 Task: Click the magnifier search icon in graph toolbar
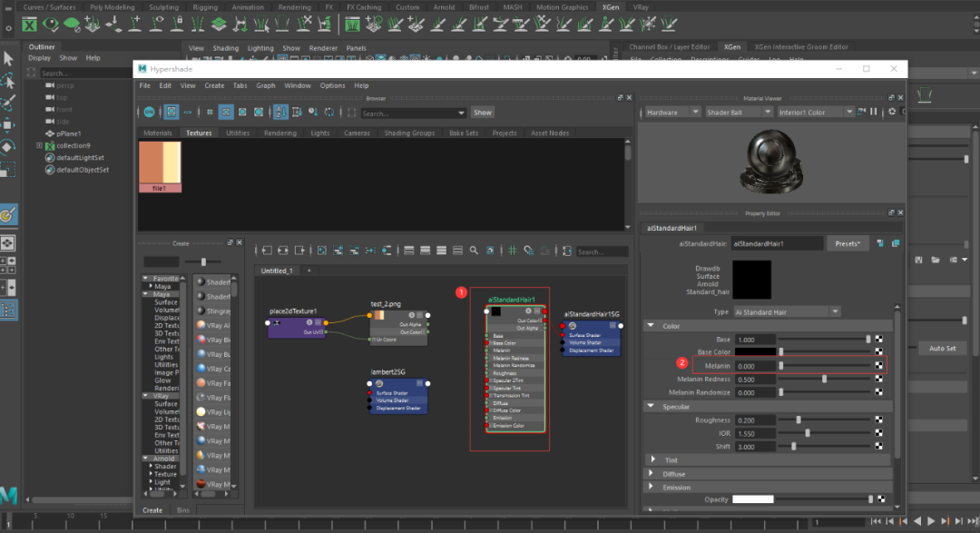click(x=474, y=251)
